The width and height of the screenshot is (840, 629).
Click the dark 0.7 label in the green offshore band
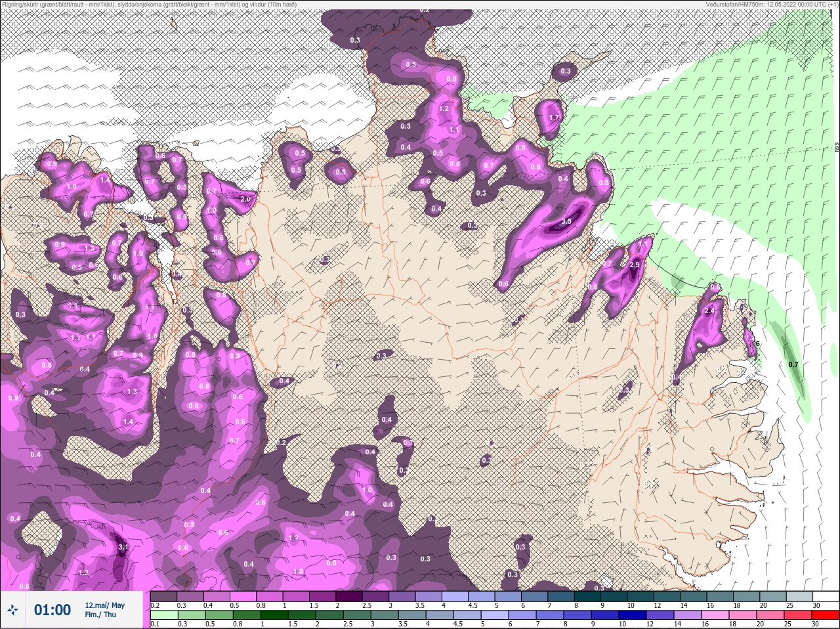(793, 364)
